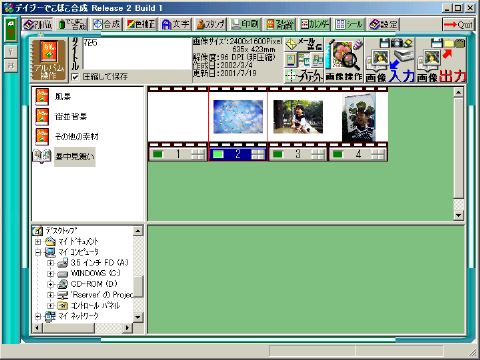The width and height of the screenshot is (480, 360).
Task: Click the メール送信 mail icon
Action: (304, 44)
